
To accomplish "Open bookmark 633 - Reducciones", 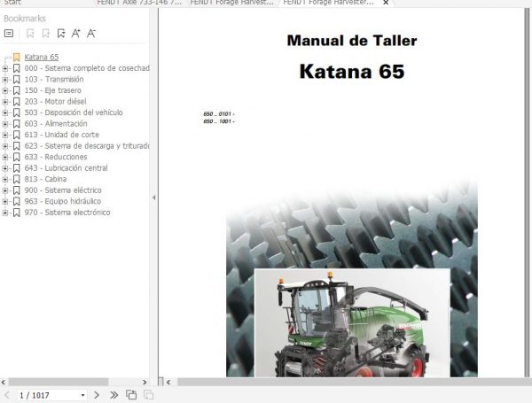I will click(x=56, y=157).
